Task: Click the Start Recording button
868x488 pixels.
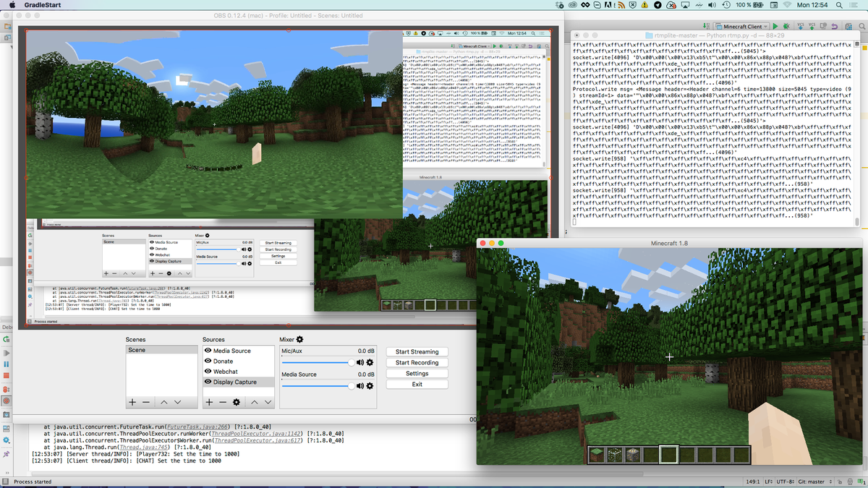Action: pos(417,363)
